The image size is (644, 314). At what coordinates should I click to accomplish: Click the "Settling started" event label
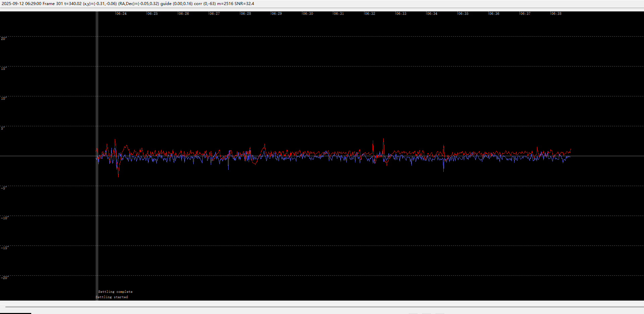click(112, 297)
